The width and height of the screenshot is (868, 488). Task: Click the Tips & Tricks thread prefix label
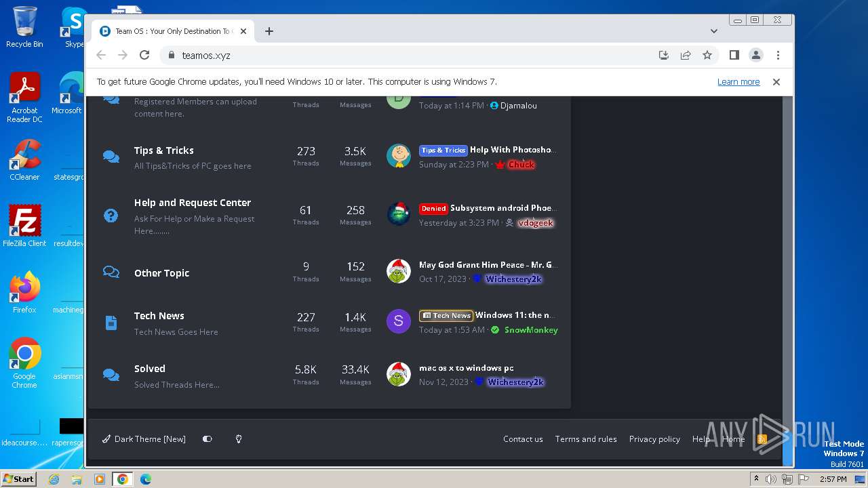443,150
